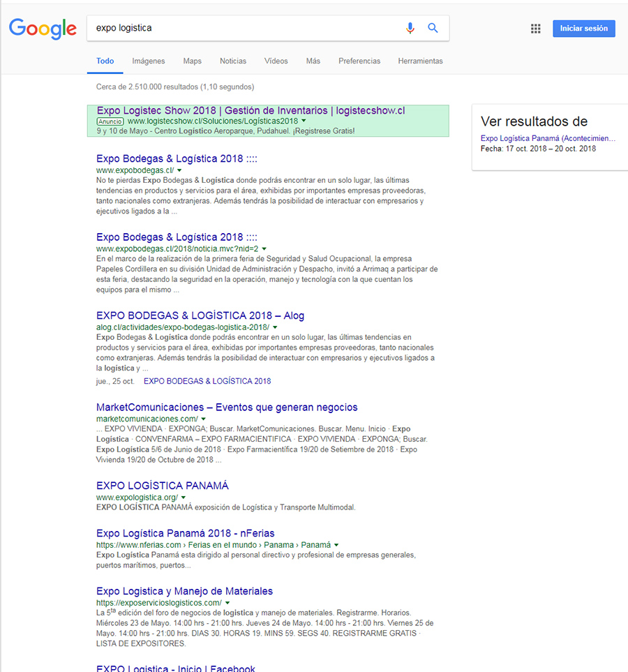Click the www.expobodegas.cl/ green URL
Screen dimensions: 628x672
[135, 170]
